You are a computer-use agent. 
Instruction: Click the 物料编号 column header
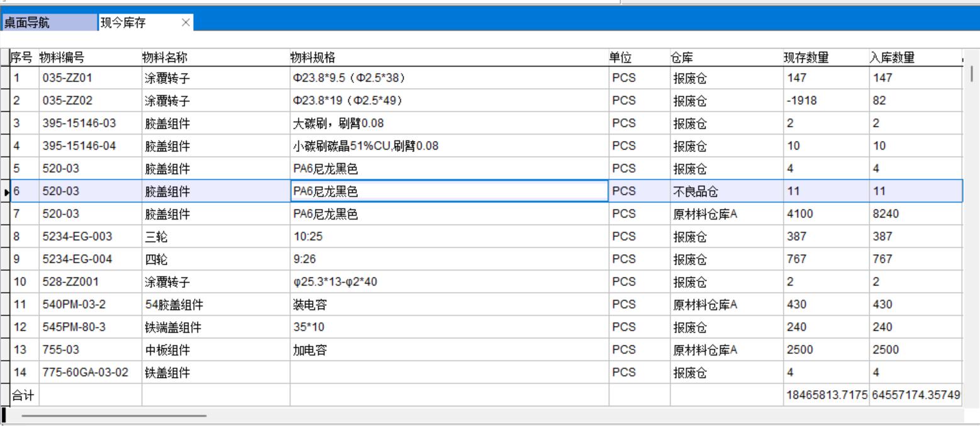pyautogui.click(x=89, y=58)
